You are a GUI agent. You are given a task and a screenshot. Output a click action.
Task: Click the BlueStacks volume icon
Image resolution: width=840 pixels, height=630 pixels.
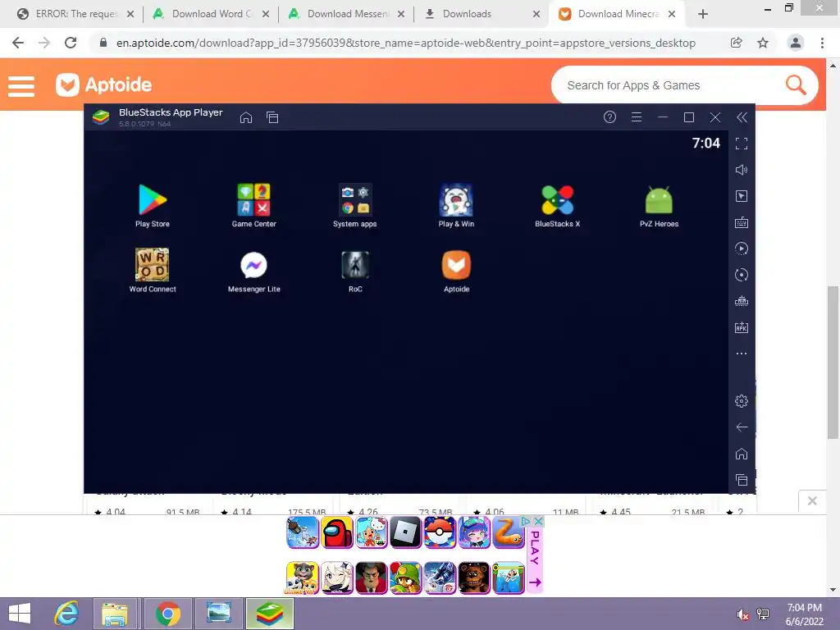[x=742, y=170]
